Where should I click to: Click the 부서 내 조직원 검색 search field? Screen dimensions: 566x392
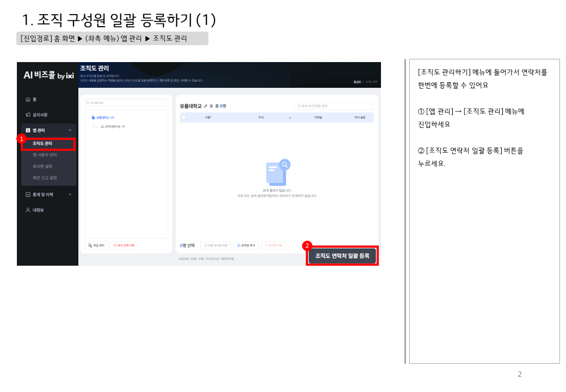[x=333, y=106]
